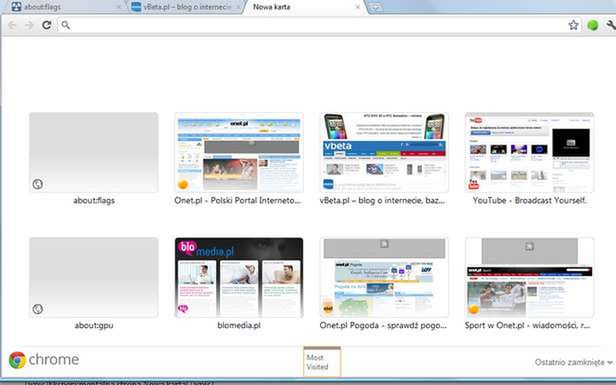This screenshot has height=385, width=616.
Task: Click the vBeta.pl tab favicon
Action: 136,7
